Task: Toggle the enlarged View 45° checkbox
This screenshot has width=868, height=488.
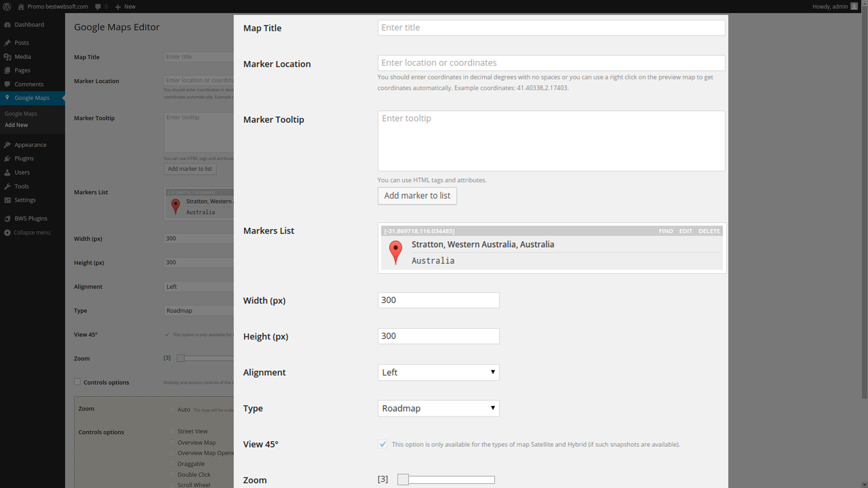Action: tap(382, 444)
